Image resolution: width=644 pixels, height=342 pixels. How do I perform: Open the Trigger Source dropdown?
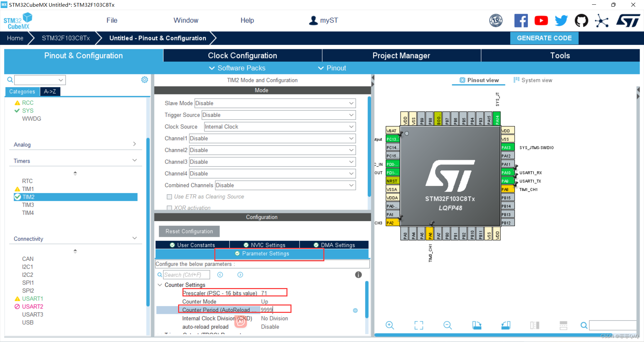[278, 115]
